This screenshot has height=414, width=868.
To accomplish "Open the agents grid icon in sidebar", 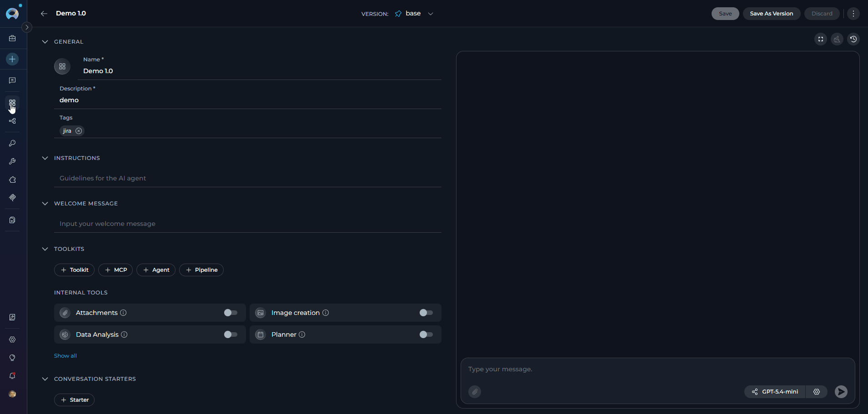I will point(12,103).
